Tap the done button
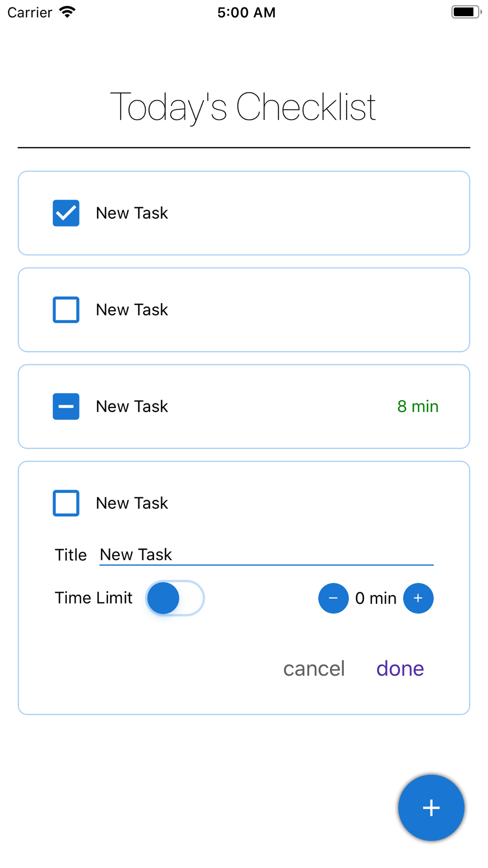Screen dimensions: 488x868 pyautogui.click(x=400, y=668)
